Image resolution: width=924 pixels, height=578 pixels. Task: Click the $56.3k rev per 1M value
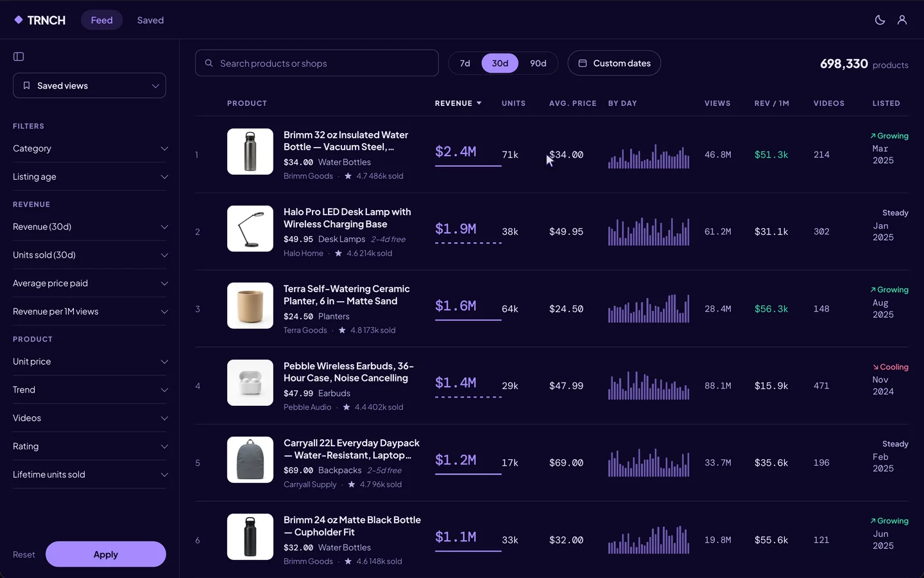click(x=771, y=309)
